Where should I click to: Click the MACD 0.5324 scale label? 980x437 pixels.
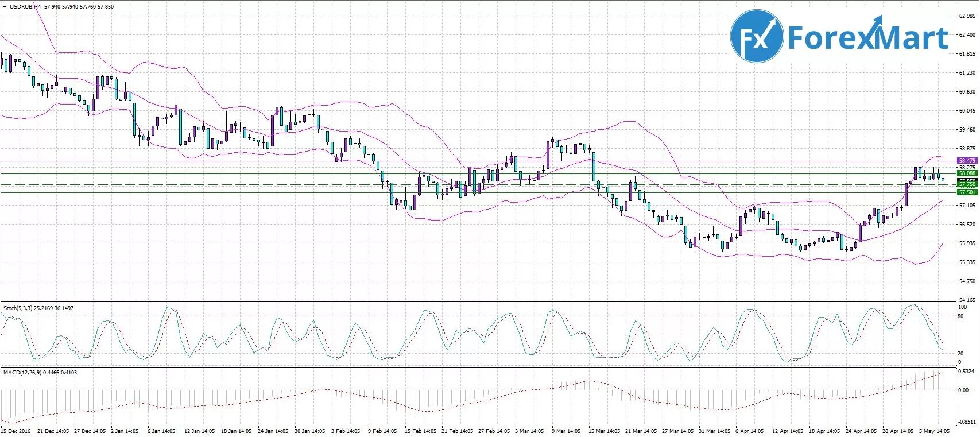click(x=967, y=372)
